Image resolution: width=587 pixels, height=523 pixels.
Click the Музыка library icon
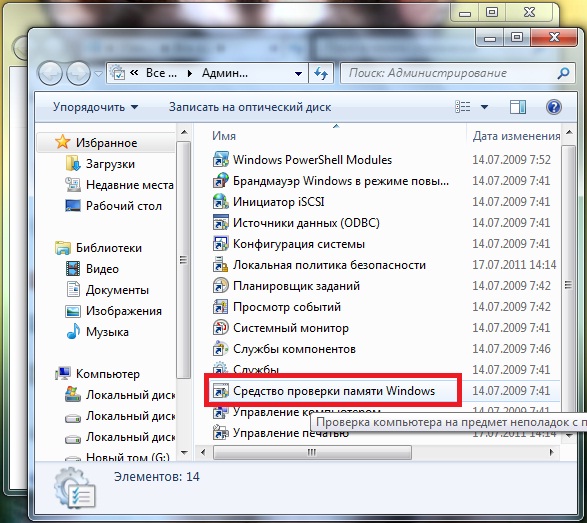point(73,331)
